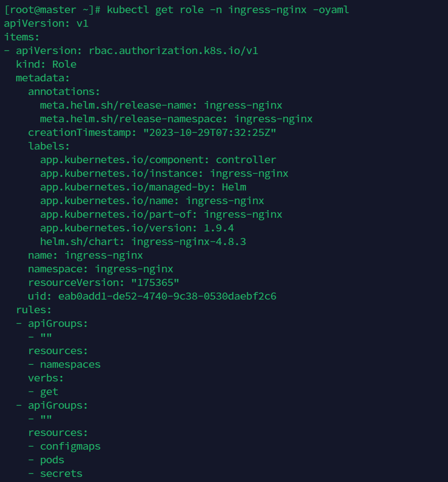Click the app.kubernetes.io/version 1.9.4 line

pos(136,228)
